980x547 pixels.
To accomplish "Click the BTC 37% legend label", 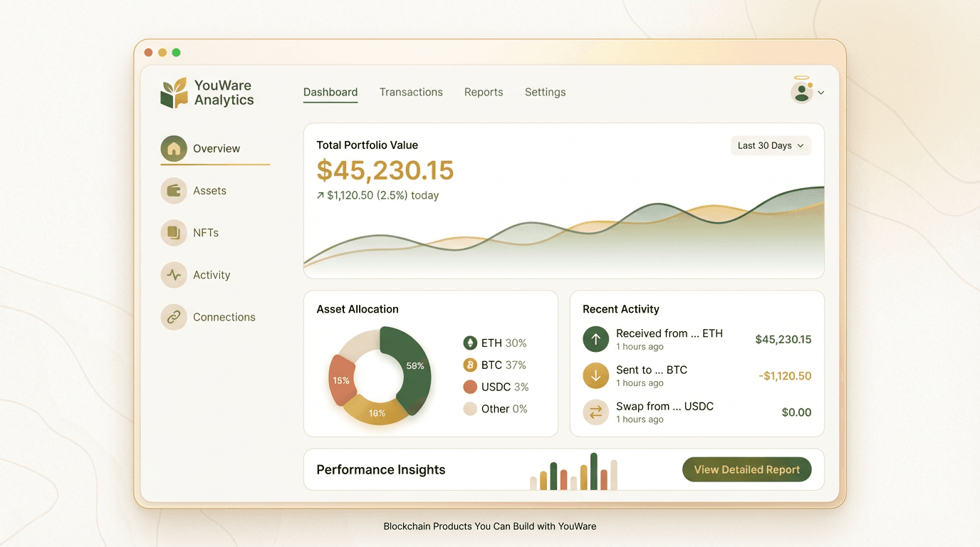I will tap(504, 365).
